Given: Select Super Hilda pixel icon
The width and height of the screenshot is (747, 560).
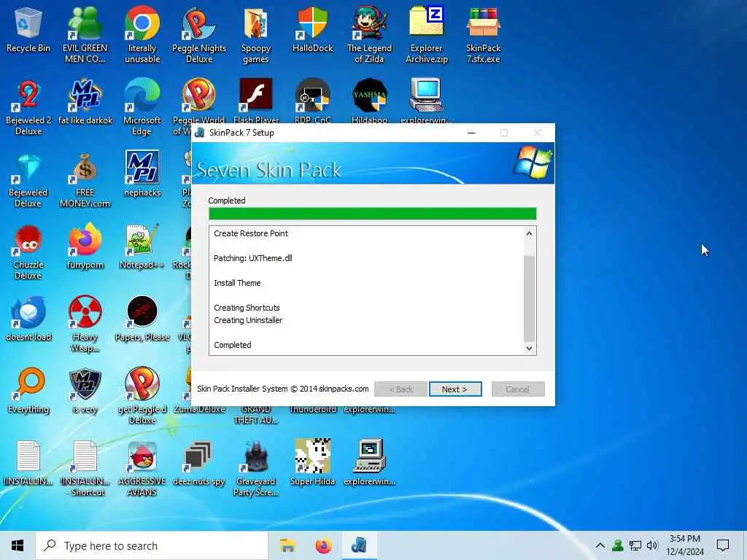Looking at the screenshot, I should point(312,463).
